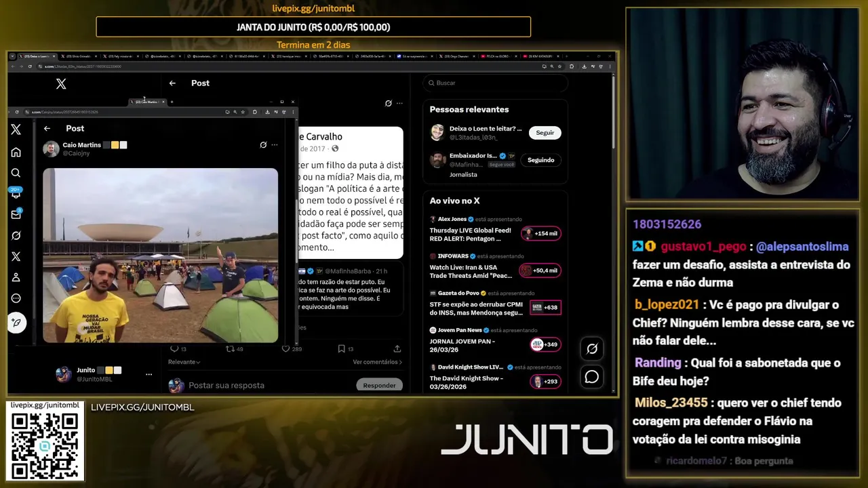The width and height of the screenshot is (868, 488).
Task: Open Explore search icon in X sidebar
Action: 16,173
